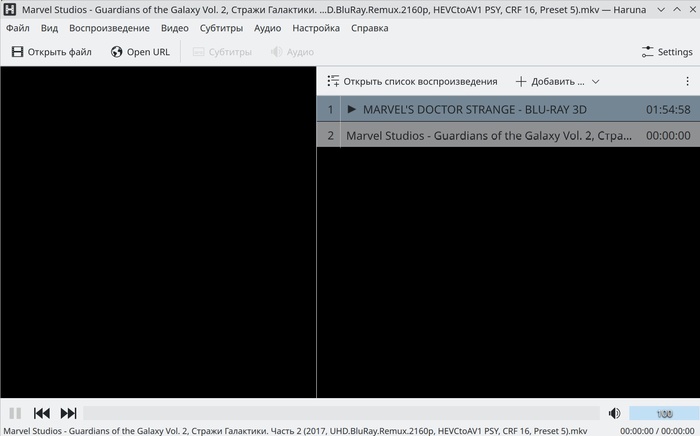
Task: Expand the Добавить dropdown
Action: [x=557, y=81]
